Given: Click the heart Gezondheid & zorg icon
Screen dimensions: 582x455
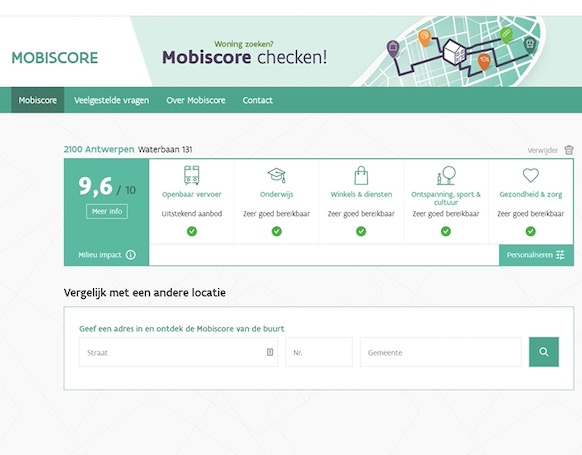Looking at the screenshot, I should click(x=531, y=175).
